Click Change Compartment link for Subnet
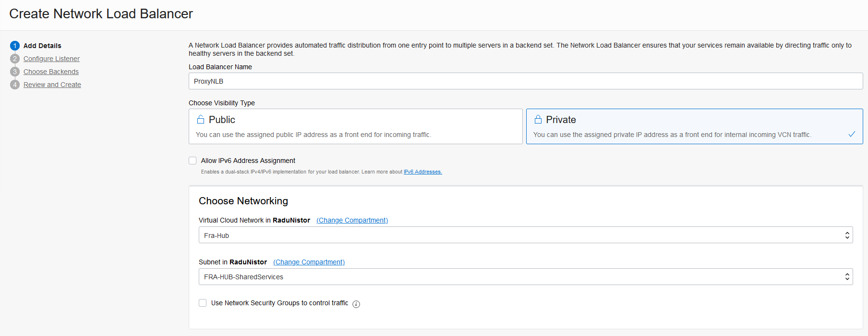 [x=309, y=262]
